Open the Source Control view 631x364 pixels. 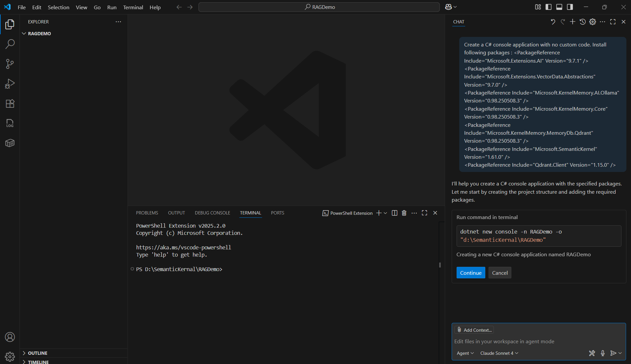coord(10,64)
